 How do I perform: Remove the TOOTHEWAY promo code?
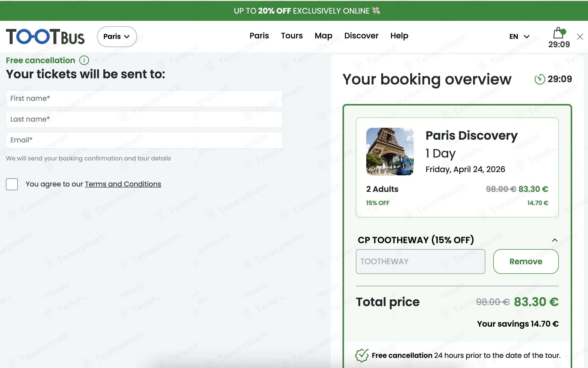pyautogui.click(x=526, y=261)
